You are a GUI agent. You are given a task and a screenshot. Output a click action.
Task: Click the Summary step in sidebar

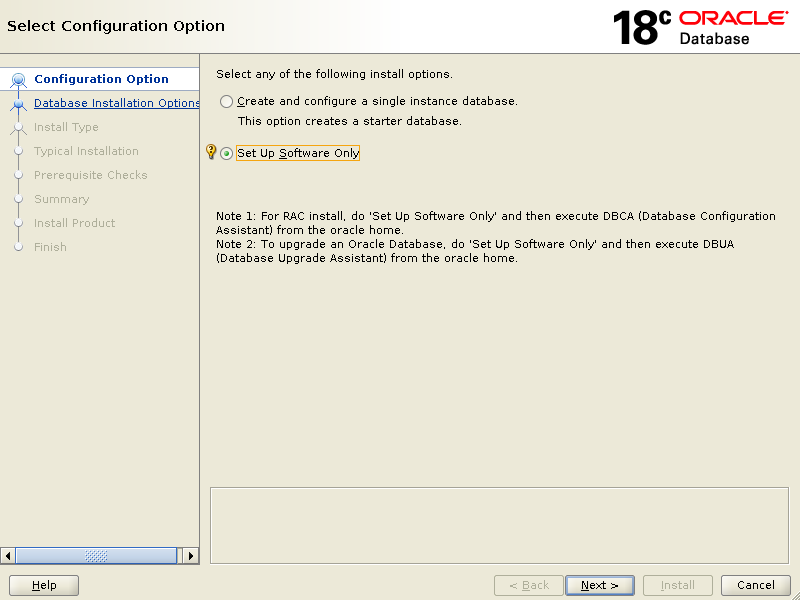pos(62,199)
